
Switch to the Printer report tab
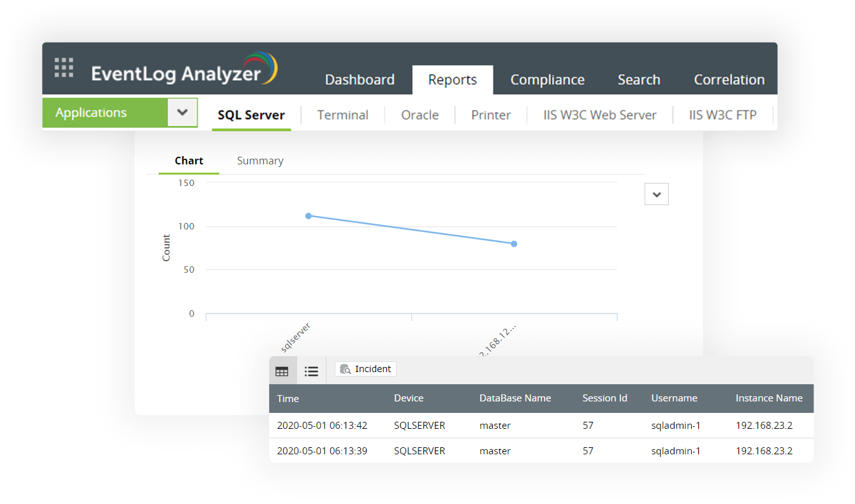(491, 115)
